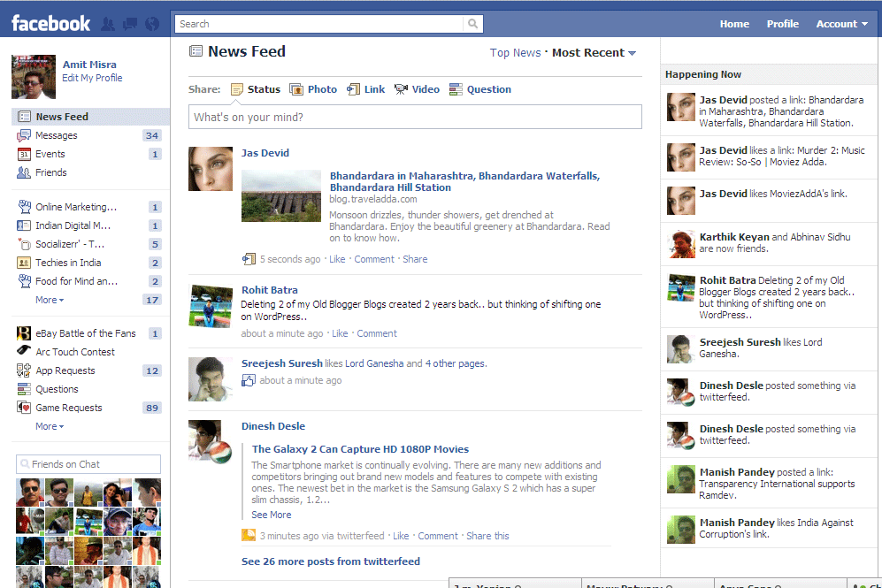Viewport: 882px width, 588px height.
Task: Open The Galaxy 2 Can Capture HD link
Action: (360, 449)
